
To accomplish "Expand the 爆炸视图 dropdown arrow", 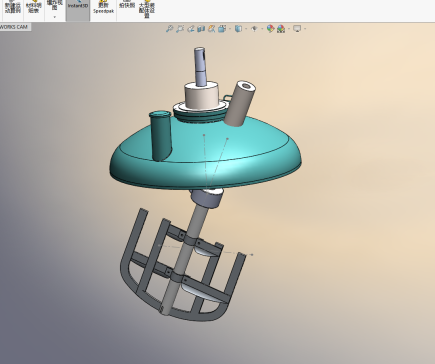I will point(55,17).
